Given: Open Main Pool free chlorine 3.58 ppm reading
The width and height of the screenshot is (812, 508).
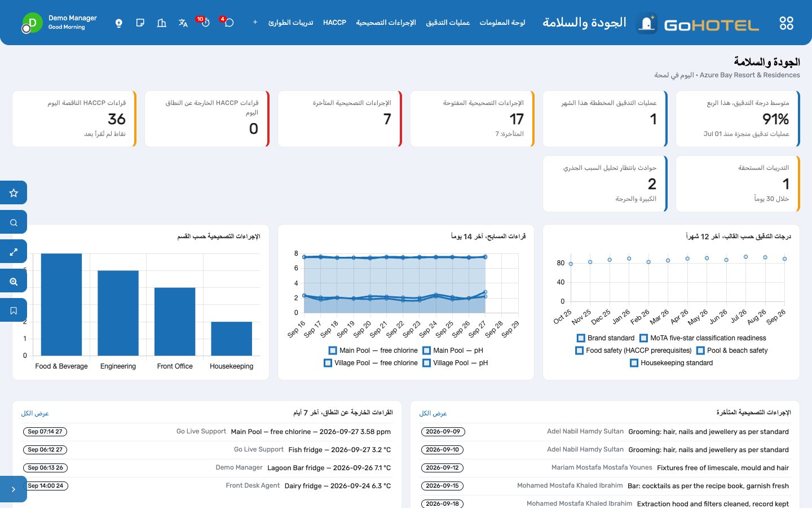Looking at the screenshot, I should [207, 432].
